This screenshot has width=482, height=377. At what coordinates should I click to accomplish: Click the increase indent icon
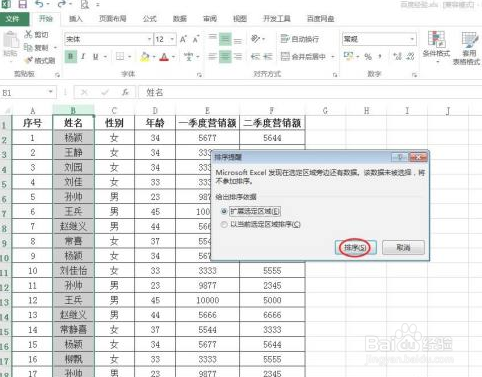[268, 57]
